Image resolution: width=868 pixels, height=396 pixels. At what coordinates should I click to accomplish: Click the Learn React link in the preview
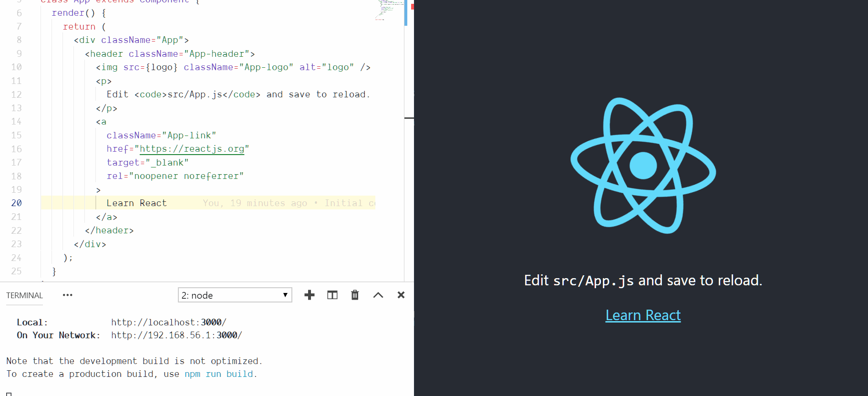coord(643,315)
